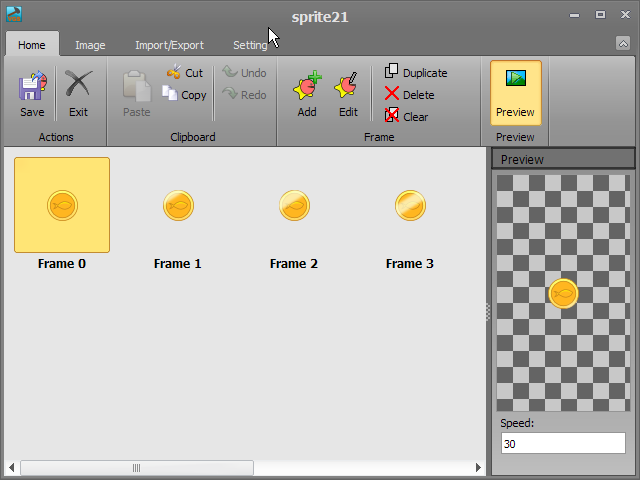The image size is (640, 480).
Task: Click the splitter handle beside the Preview panel
Action: tap(488, 312)
